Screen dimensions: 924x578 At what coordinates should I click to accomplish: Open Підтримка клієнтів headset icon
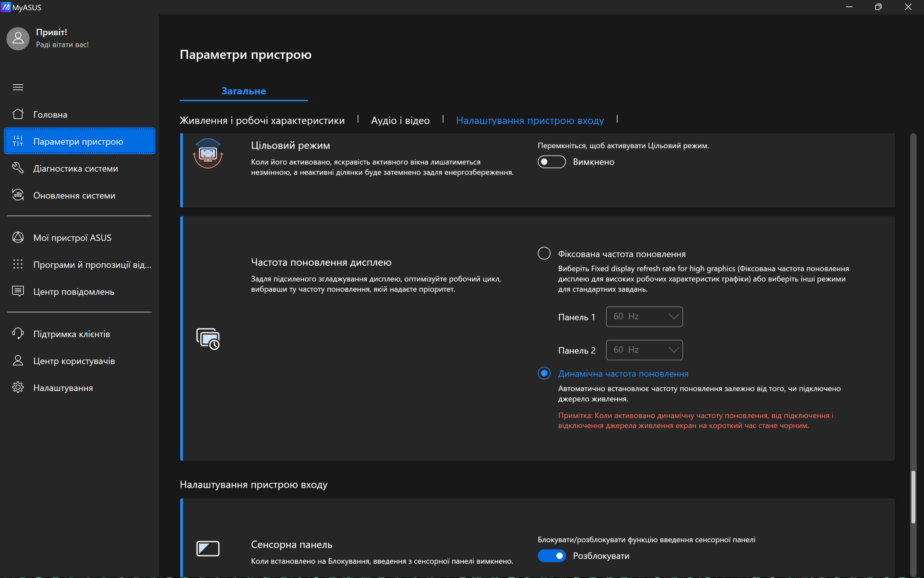[18, 333]
